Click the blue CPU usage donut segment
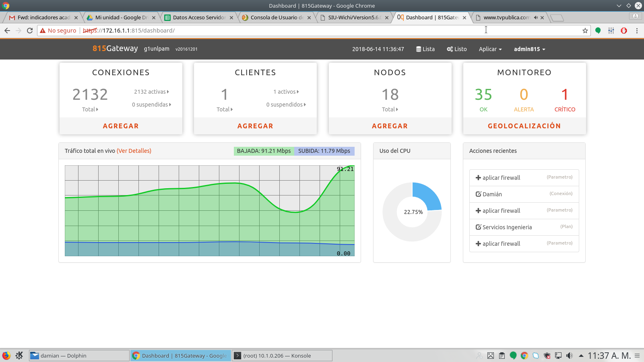Screen dimensions: 644x362 429,195
